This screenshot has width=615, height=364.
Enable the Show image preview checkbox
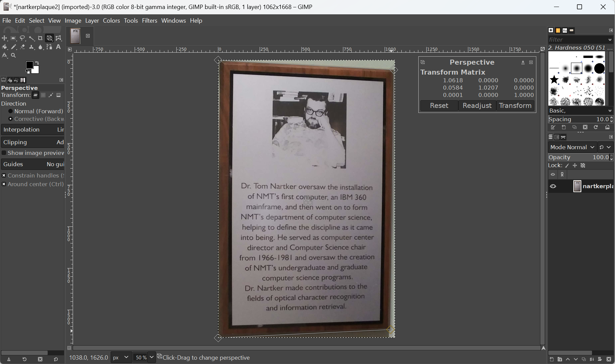pyautogui.click(x=4, y=153)
